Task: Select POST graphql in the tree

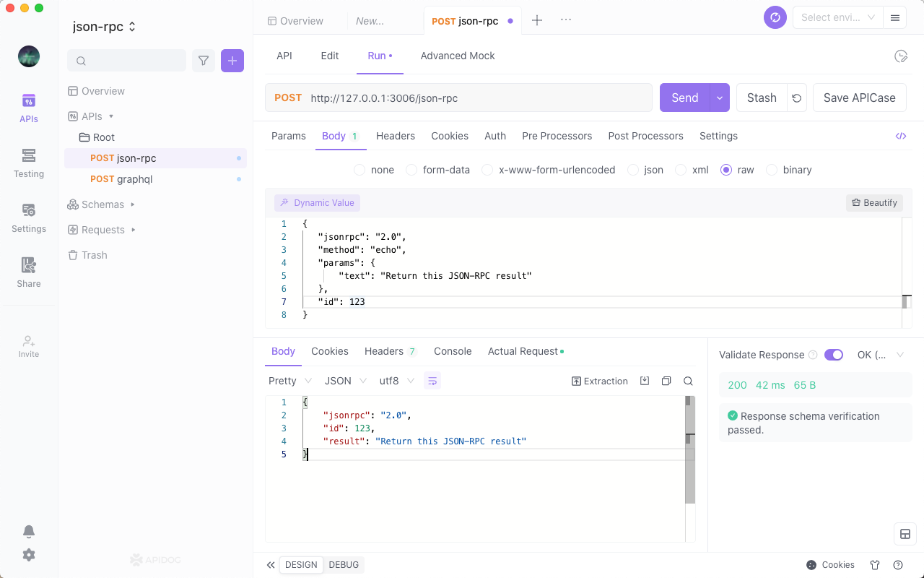Action: 155,179
